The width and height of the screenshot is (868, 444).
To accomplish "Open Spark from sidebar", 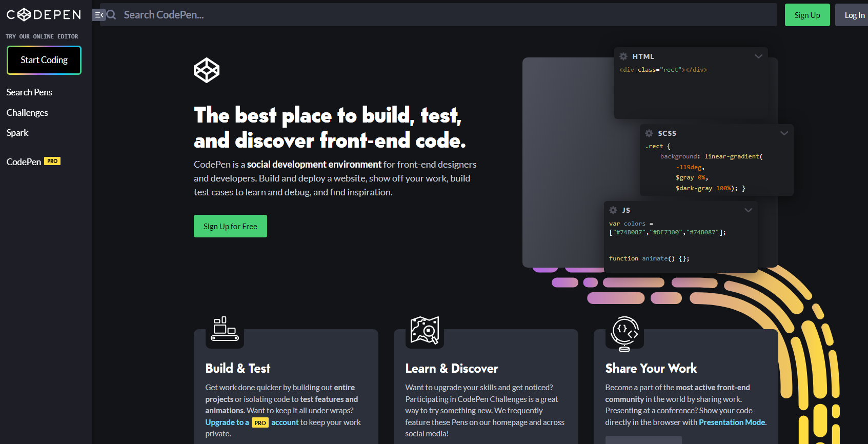I will tap(17, 133).
